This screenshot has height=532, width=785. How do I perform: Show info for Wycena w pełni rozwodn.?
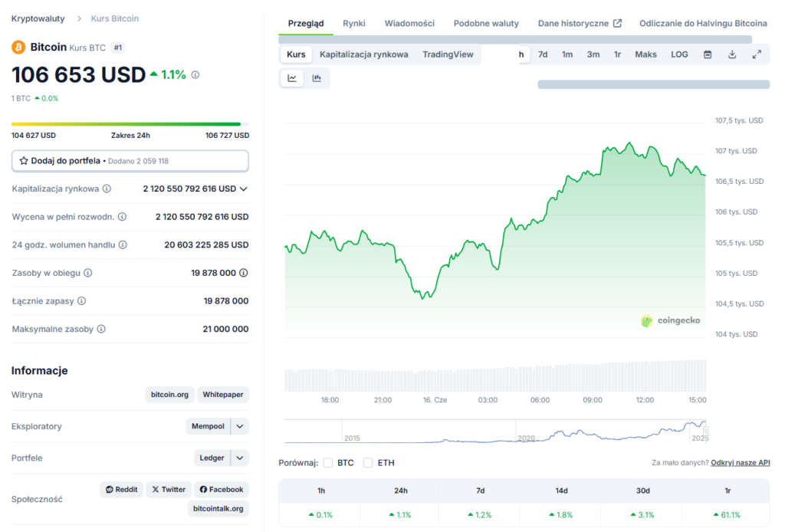pyautogui.click(x=122, y=217)
